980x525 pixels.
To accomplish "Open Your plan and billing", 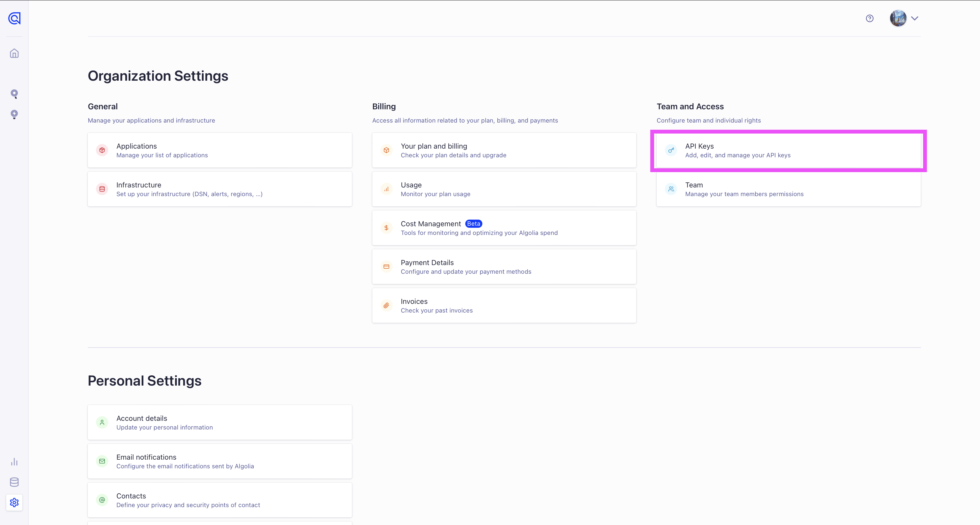I will pyautogui.click(x=504, y=150).
